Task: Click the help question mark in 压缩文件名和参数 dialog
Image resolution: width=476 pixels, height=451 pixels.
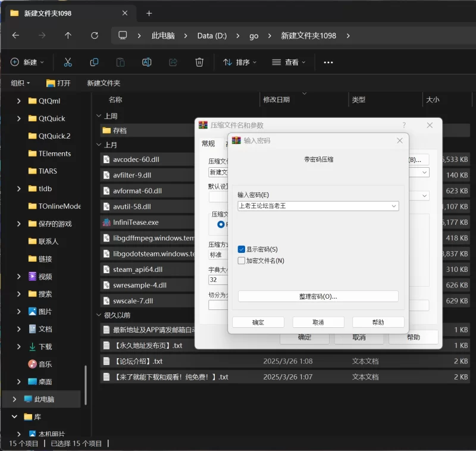Action: 404,125
